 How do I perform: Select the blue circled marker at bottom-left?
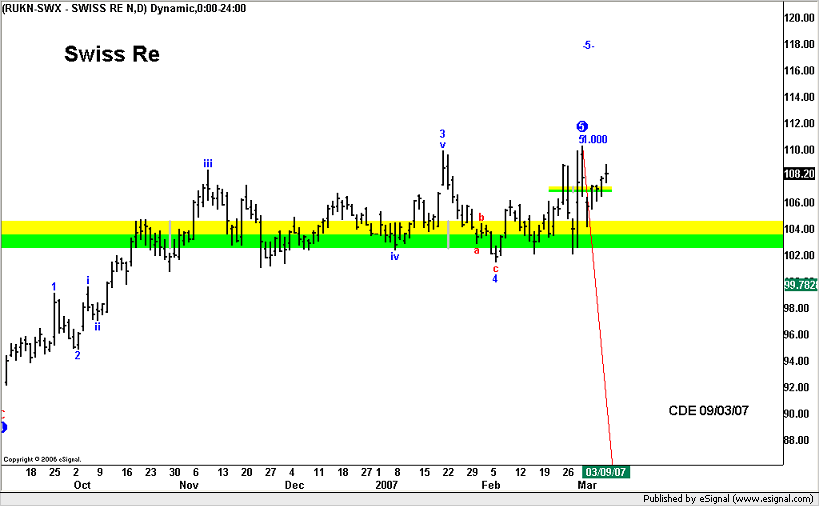pos(3,427)
